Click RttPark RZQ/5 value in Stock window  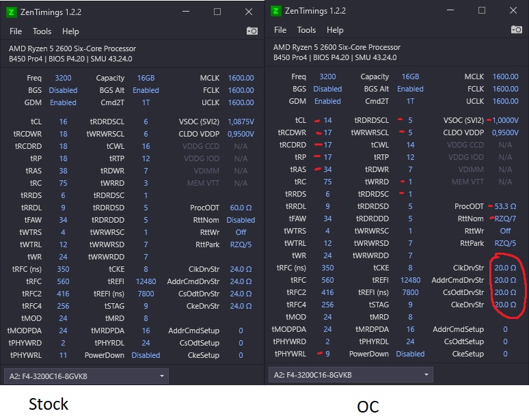[241, 244]
